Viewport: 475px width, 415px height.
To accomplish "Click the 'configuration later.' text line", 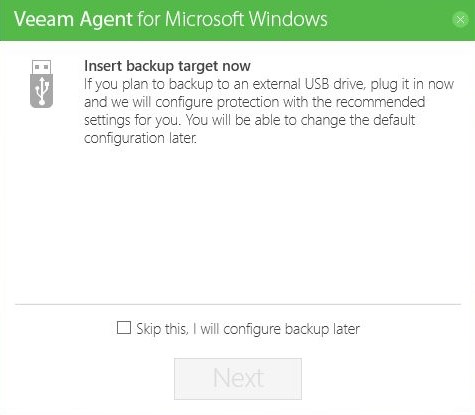I will click(140, 138).
